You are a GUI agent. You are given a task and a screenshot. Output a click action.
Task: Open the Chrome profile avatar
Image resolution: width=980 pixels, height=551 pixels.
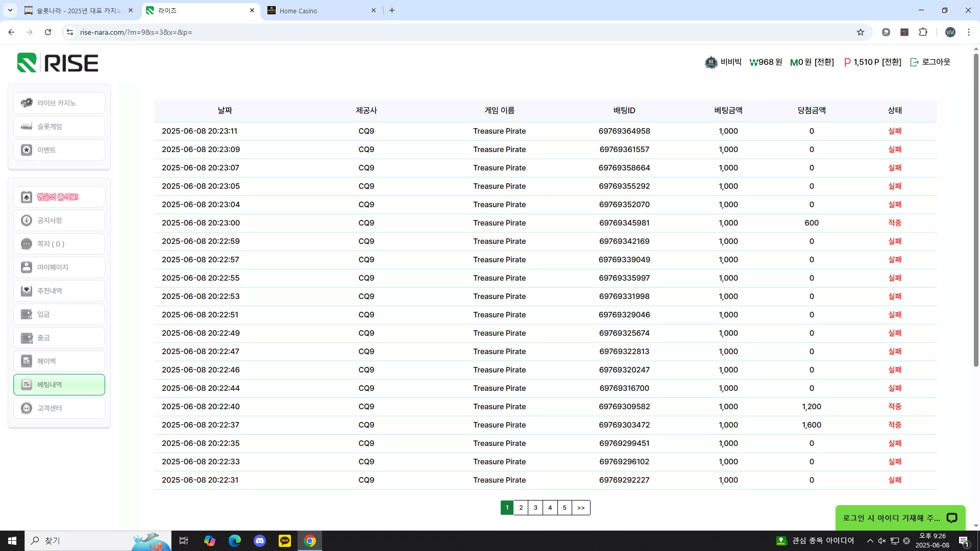tap(950, 32)
